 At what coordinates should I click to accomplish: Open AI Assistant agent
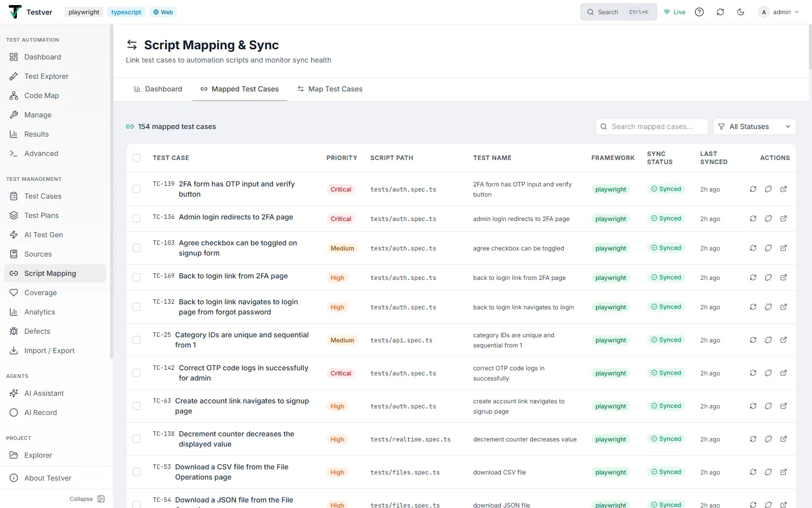click(55, 393)
